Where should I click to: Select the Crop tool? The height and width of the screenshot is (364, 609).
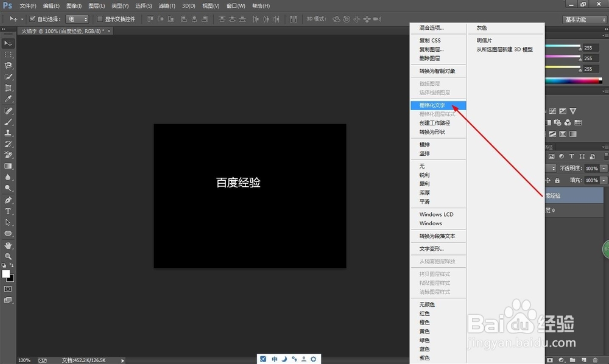[x=8, y=88]
